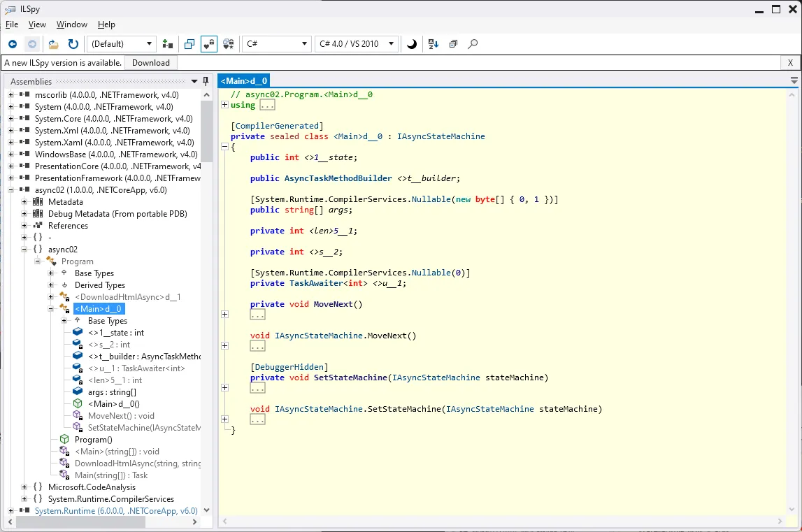Expand the using block in code
802x532 pixels.
[224, 104]
